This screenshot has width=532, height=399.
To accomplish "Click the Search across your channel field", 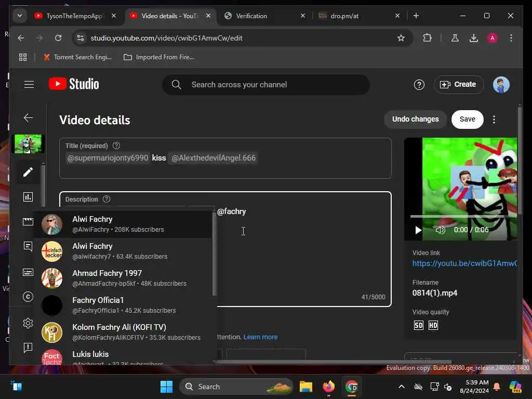I will 265,85.
